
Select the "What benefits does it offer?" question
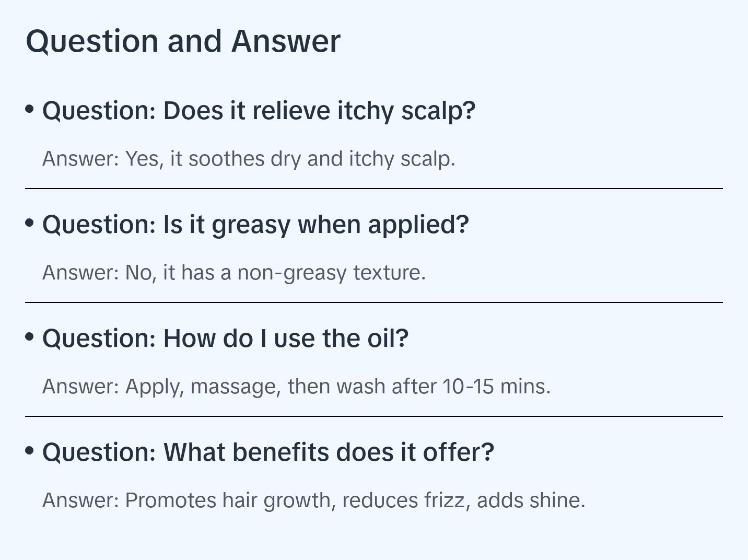click(268, 452)
